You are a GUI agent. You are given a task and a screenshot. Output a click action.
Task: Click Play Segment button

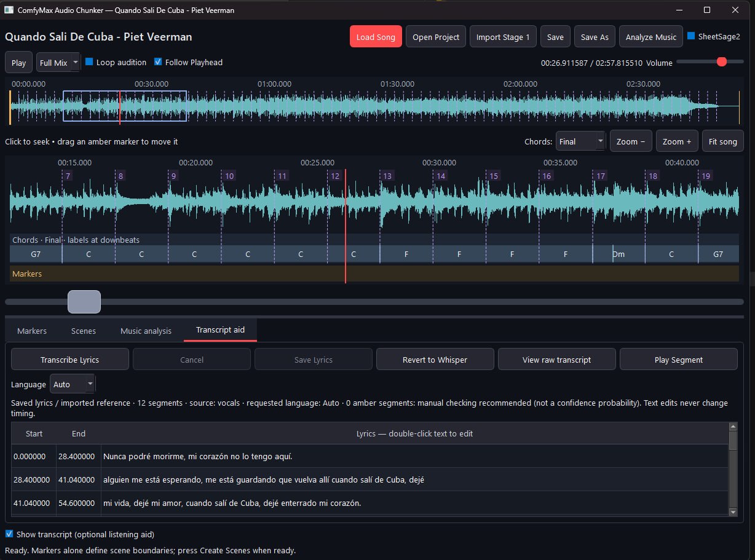678,360
